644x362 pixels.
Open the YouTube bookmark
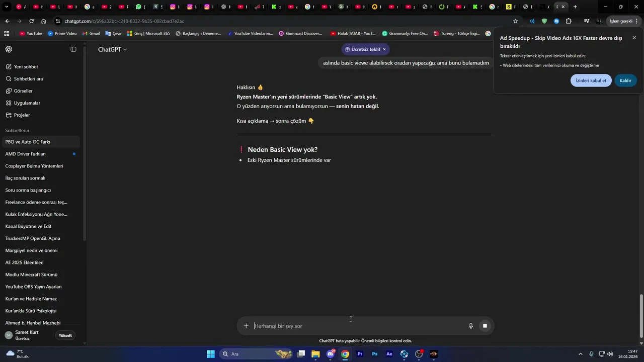point(31,34)
